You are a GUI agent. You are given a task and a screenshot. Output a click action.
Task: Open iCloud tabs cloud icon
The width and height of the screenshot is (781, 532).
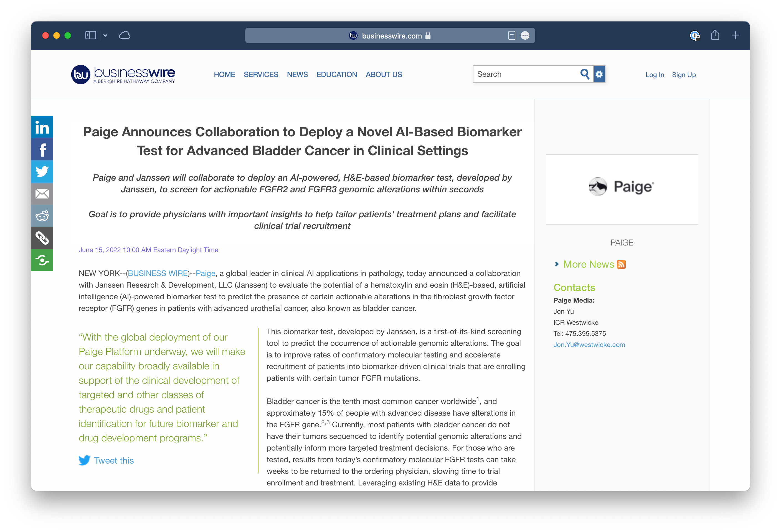click(125, 35)
